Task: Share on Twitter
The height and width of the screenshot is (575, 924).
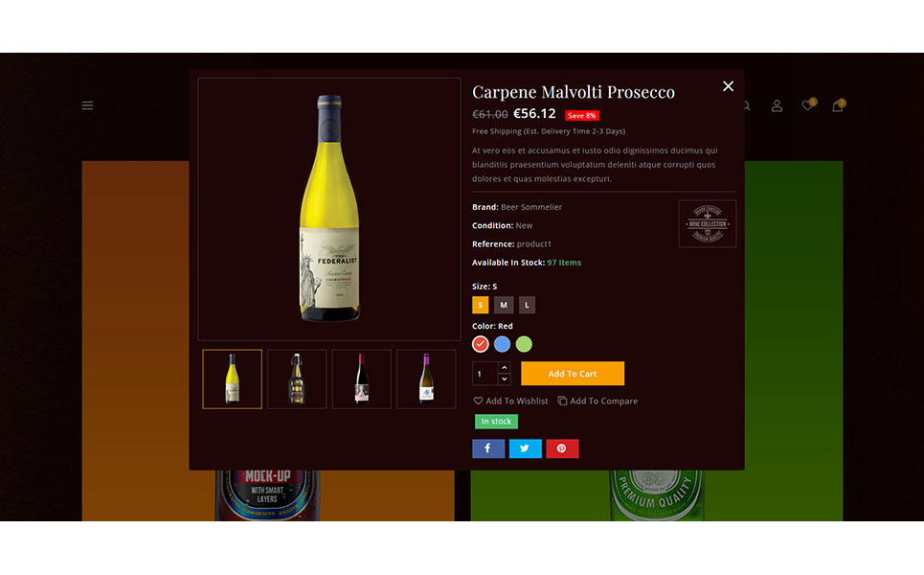Action: coord(525,448)
